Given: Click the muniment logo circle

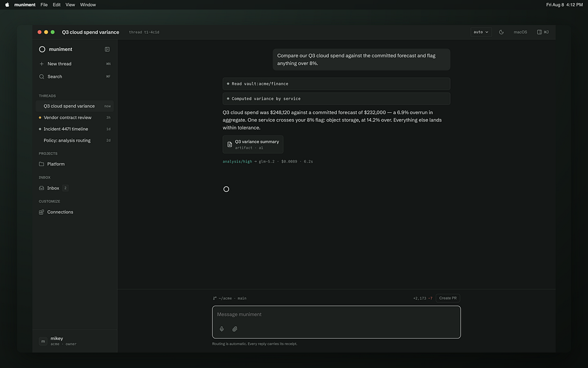Looking at the screenshot, I should 42,49.
